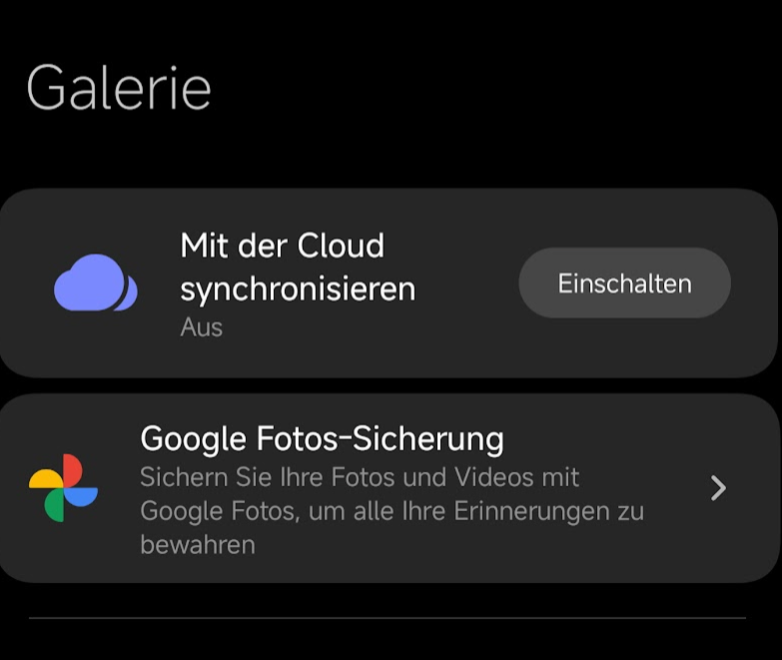Tap 'Google Fotos, um alle Ihre Erinnerungen zu'
The image size is (782, 660).
pyautogui.click(x=392, y=511)
